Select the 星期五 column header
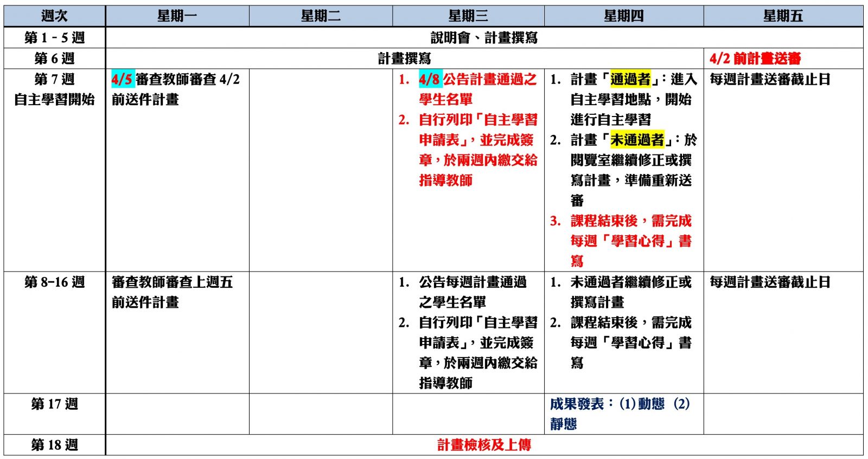This screenshot has height=459, width=868. pyautogui.click(x=783, y=16)
